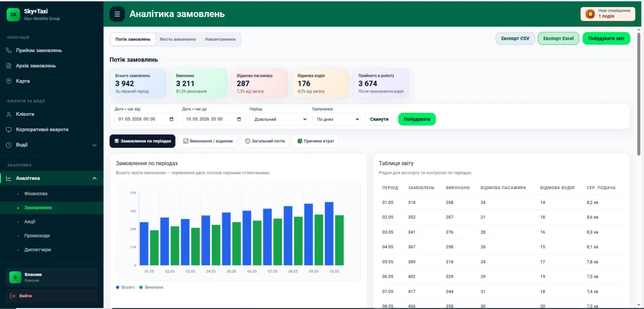The image size is (644, 309).
Task: Select the Причини втрат chart tab
Action: (315, 141)
